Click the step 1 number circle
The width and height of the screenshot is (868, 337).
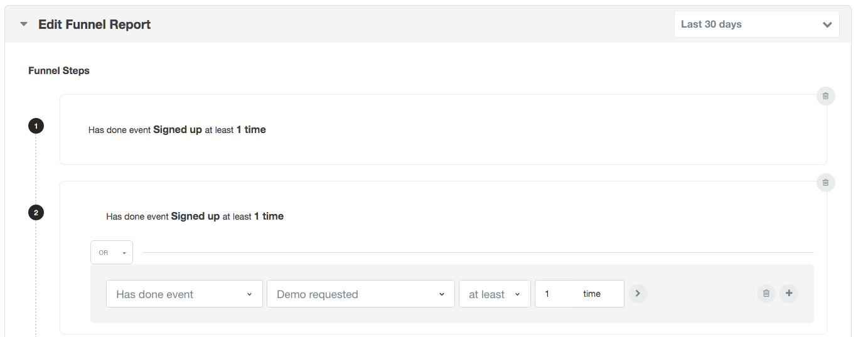tap(36, 126)
